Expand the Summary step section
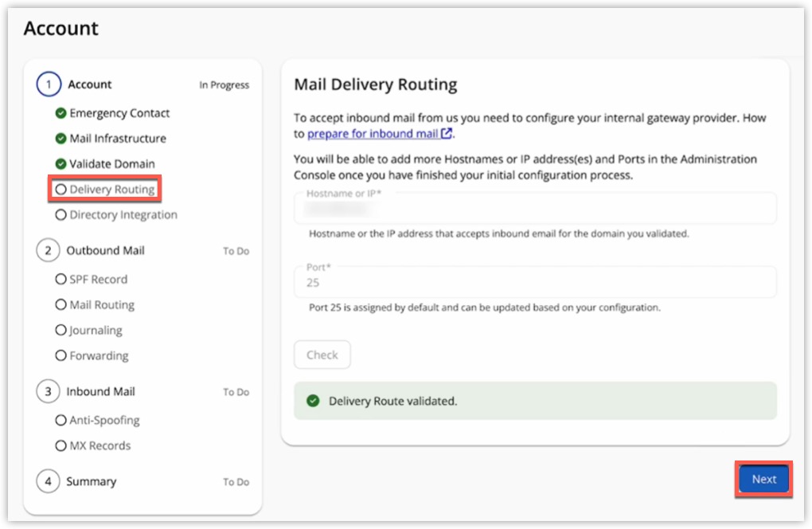The height and width of the screenshot is (529, 812). tap(93, 481)
